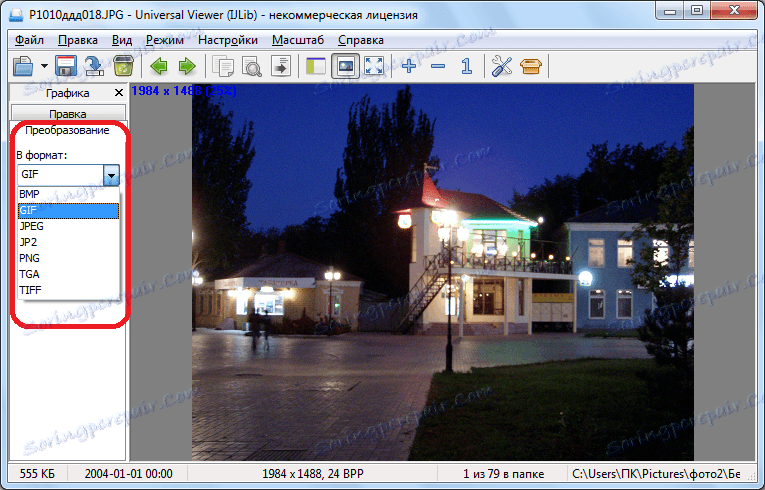Switch to full screen icon
This screenshot has width=765, height=490.
tap(374, 66)
